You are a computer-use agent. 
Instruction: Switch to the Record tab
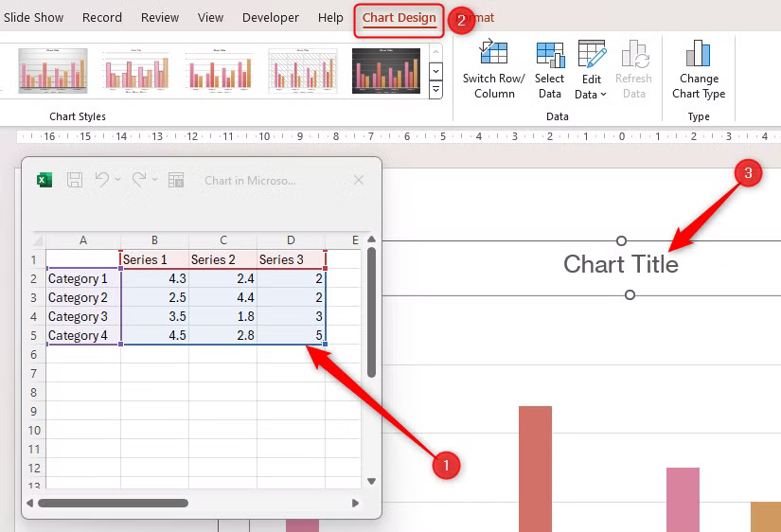coord(101,17)
